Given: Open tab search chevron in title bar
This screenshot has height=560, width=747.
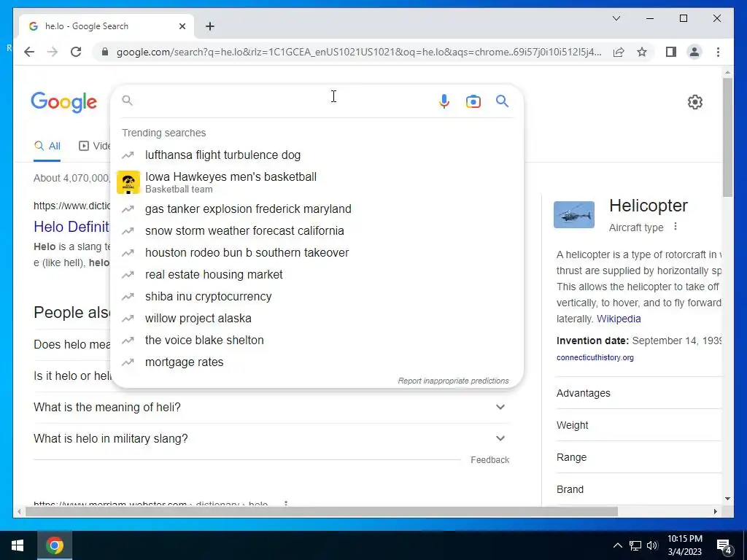Looking at the screenshot, I should (616, 18).
